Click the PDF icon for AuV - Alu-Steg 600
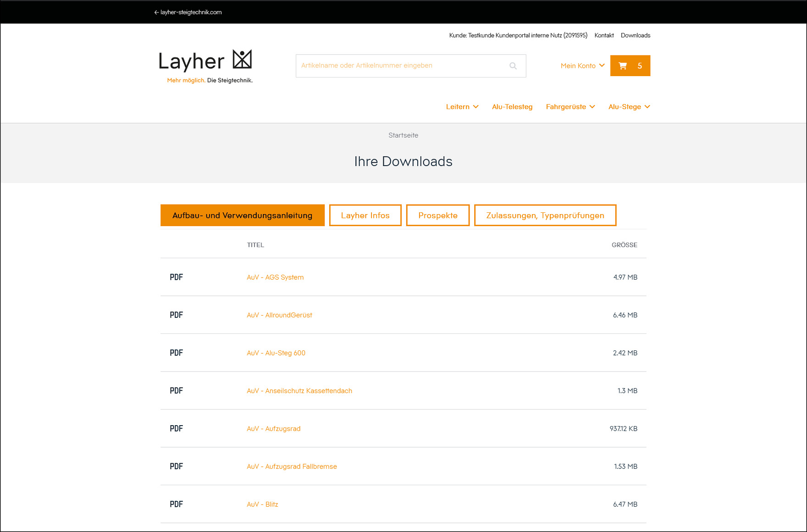 (x=176, y=353)
